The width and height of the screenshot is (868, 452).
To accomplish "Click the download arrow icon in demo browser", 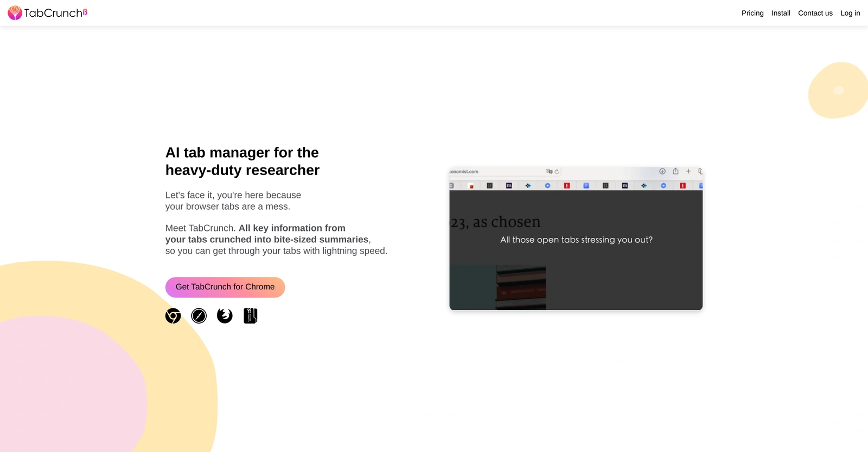I will click(662, 171).
